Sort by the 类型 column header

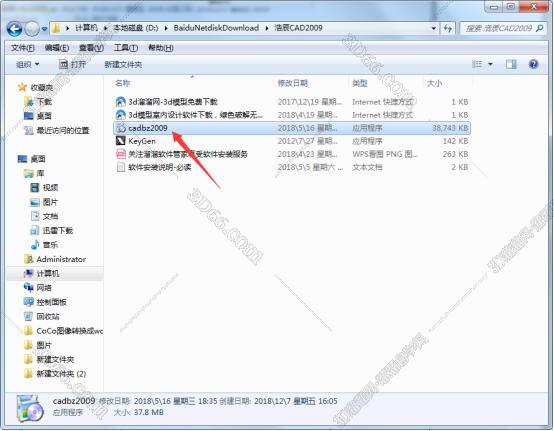click(x=360, y=83)
